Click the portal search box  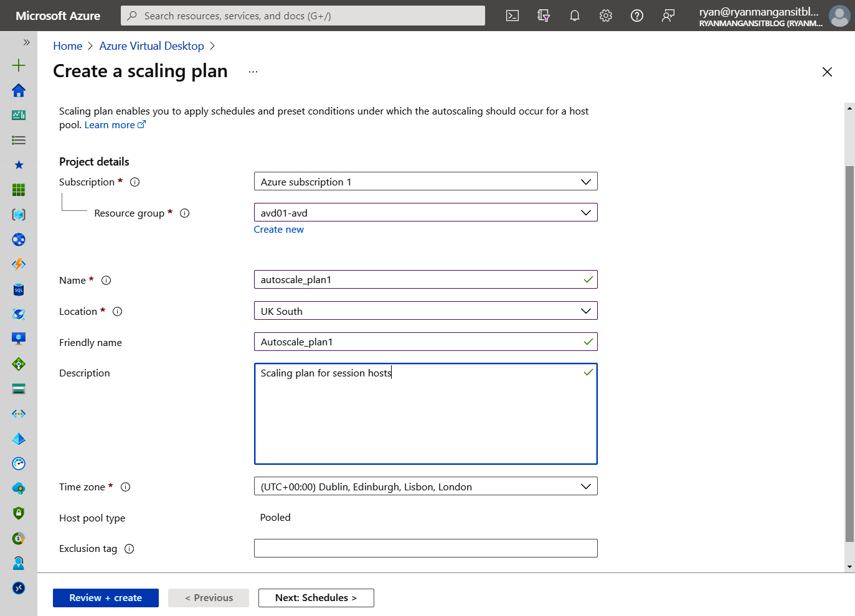tap(303, 16)
